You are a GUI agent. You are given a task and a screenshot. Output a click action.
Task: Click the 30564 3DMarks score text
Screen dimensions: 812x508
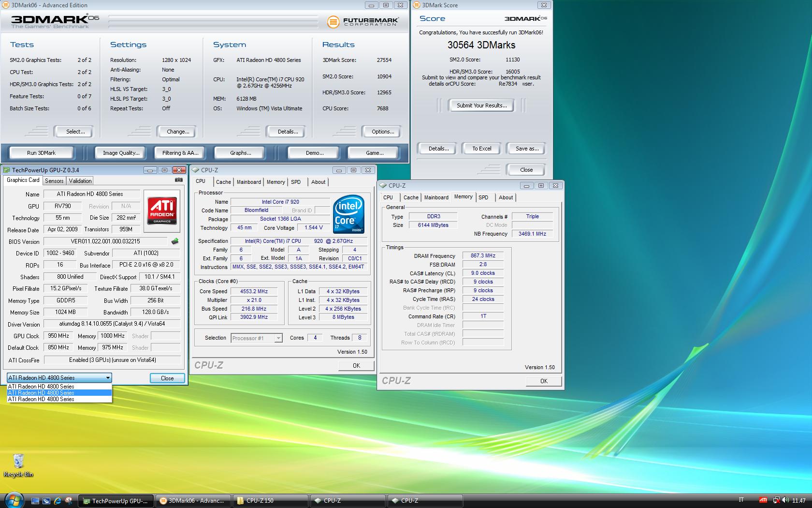click(481, 45)
